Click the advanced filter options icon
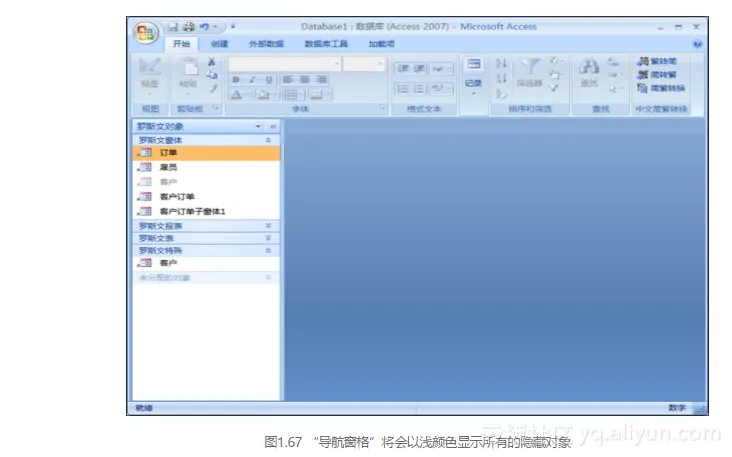The image size is (732, 457). (555, 75)
